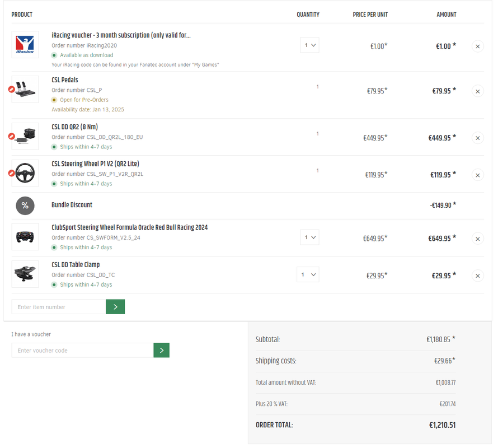498x448 pixels.
Task: Apply voucher code with the green arrow button
Action: pos(161,351)
